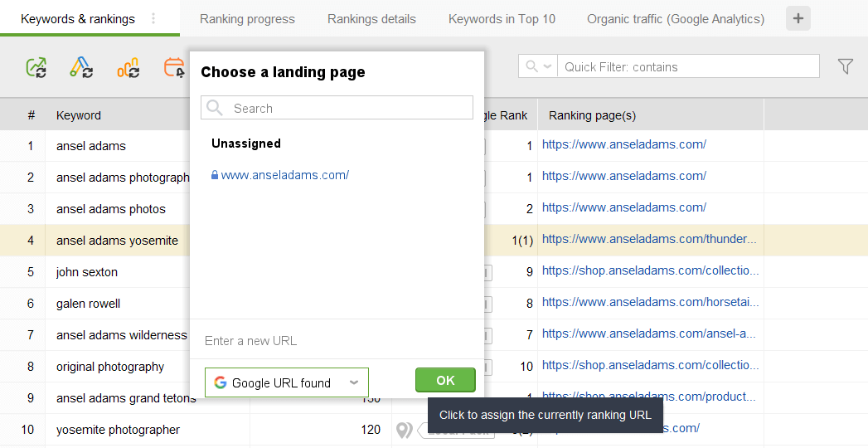Select the Keywords & rankings tab
This screenshot has width=868, height=448.
(77, 19)
